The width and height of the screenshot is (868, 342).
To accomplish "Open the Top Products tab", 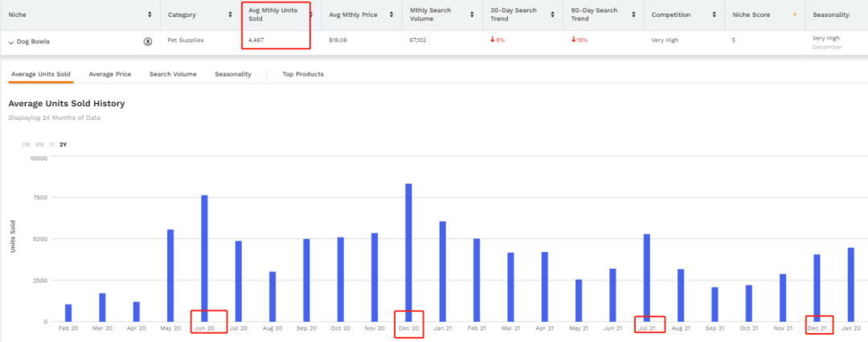I will coord(303,74).
